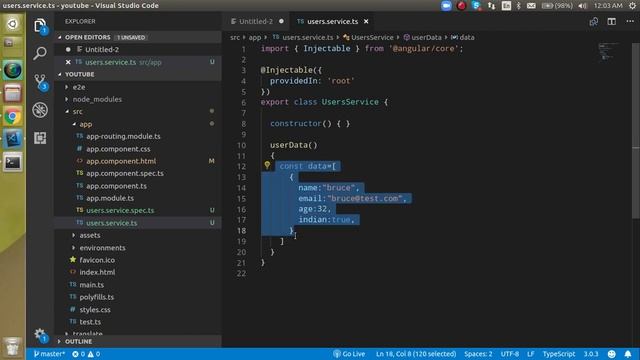Click the src breadcrumb
The width and height of the screenshot is (640, 360).
click(235, 37)
